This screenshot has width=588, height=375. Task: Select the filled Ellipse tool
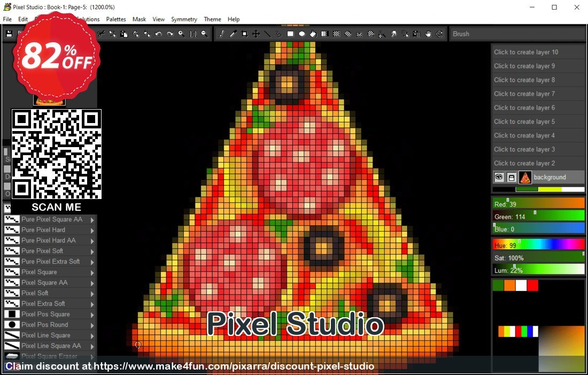pos(302,34)
